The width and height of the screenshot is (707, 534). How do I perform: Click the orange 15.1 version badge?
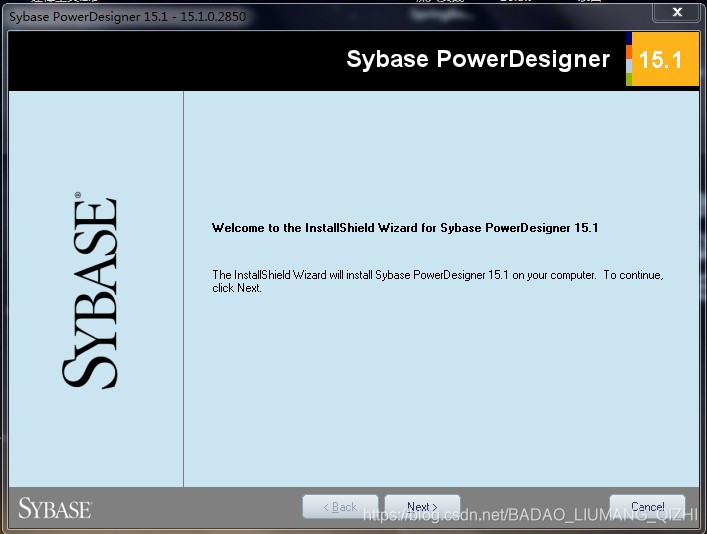662,59
